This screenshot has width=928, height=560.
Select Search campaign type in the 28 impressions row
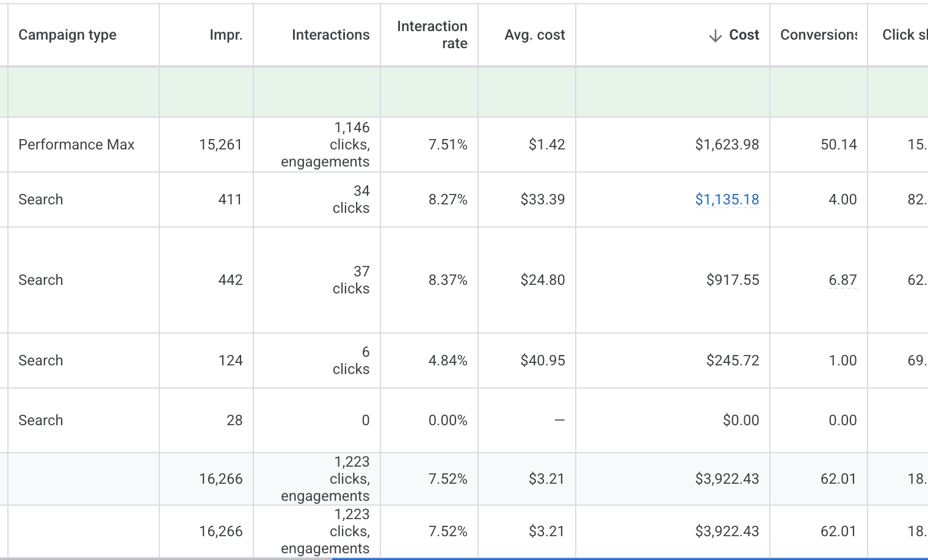pos(40,420)
